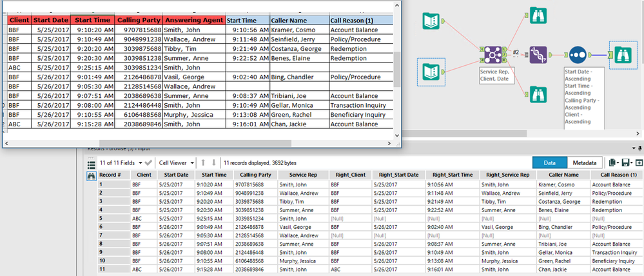Click Seinfield, Jerry cell in results grid
644x276 pixels.
point(563,193)
